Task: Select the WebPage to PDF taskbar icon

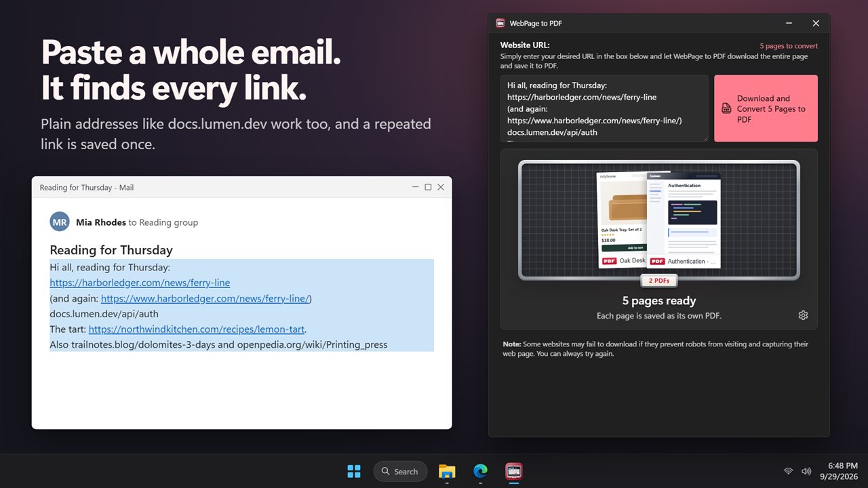Action: [x=514, y=471]
